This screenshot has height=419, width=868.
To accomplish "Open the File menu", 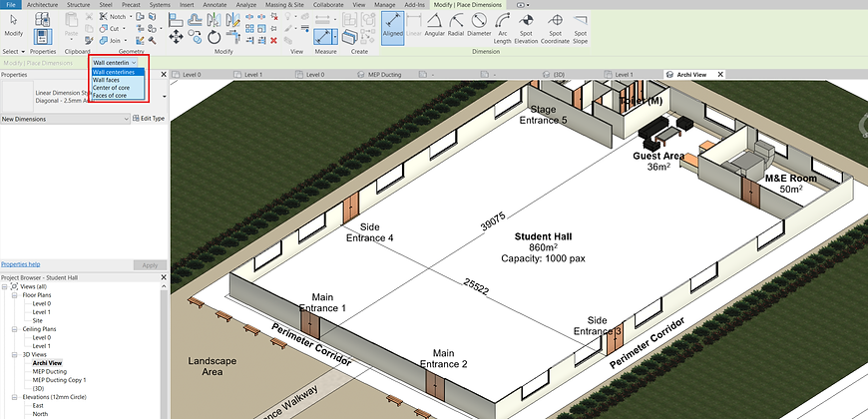I will [x=11, y=4].
